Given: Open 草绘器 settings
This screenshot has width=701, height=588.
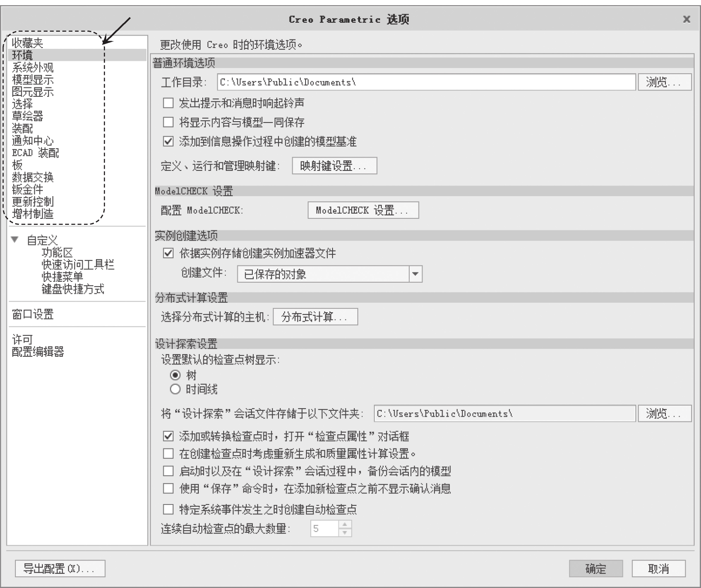Looking at the screenshot, I should point(27,116).
